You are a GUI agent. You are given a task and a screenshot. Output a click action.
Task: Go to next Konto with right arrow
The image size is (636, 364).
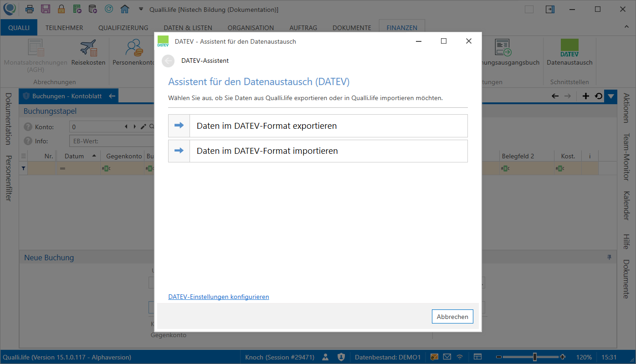point(134,127)
